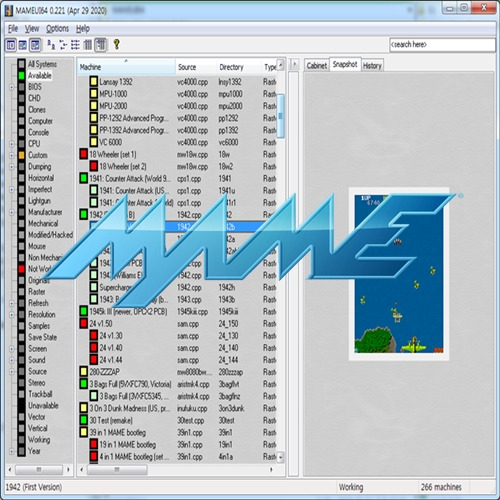Expand the Manufacturer folder node

(x=12, y=212)
